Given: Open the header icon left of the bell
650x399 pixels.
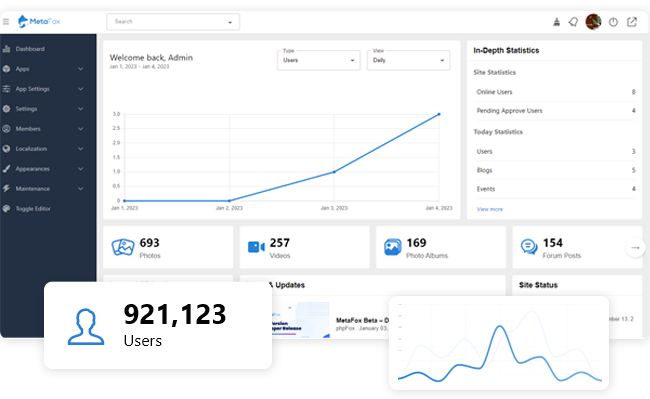Looking at the screenshot, I should pyautogui.click(x=556, y=22).
